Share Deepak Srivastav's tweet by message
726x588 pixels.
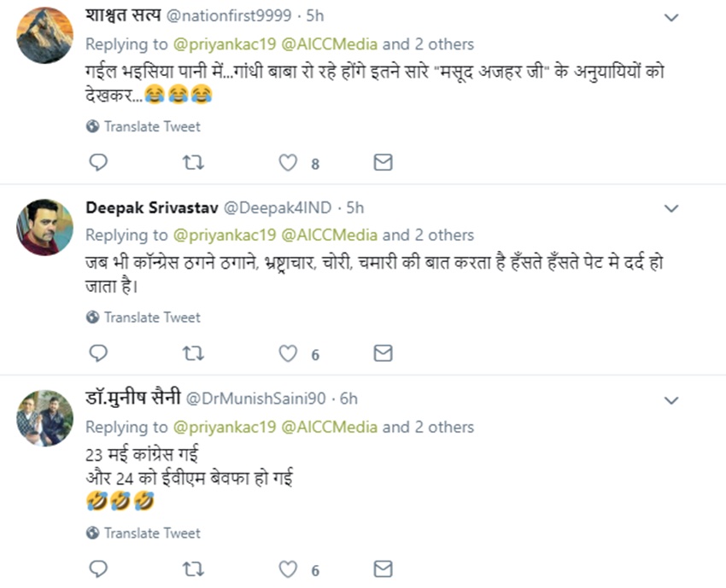[383, 353]
